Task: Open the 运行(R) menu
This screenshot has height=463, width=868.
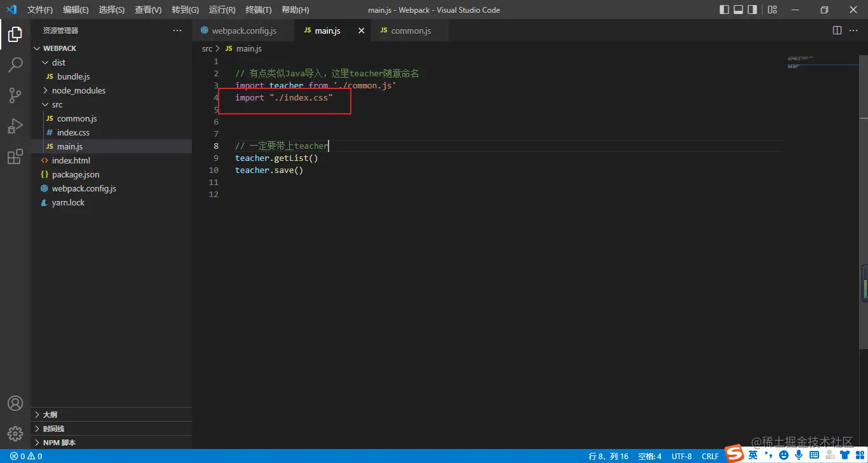Action: tap(222, 10)
